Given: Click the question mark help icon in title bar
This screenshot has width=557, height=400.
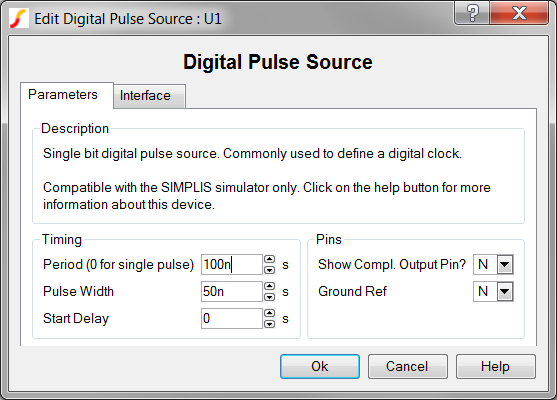Looking at the screenshot, I should tap(472, 13).
